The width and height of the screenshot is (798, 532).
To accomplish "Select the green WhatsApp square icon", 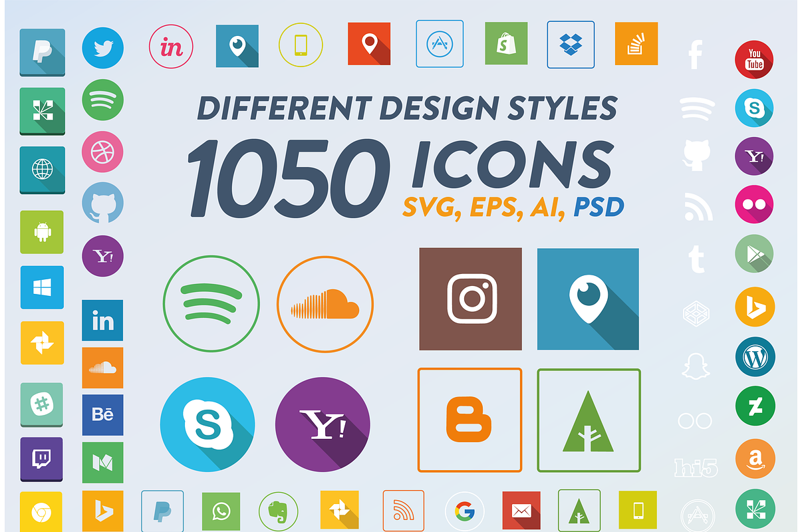I will click(221, 511).
